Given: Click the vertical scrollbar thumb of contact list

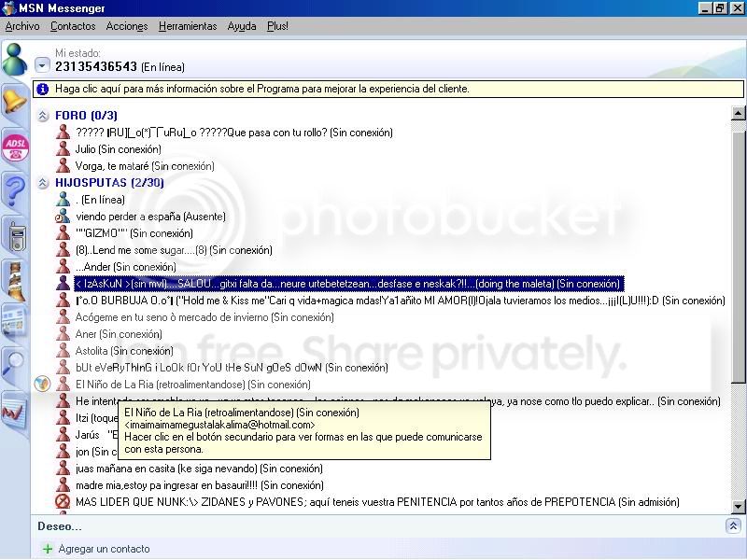Looking at the screenshot, I should (x=738, y=258).
